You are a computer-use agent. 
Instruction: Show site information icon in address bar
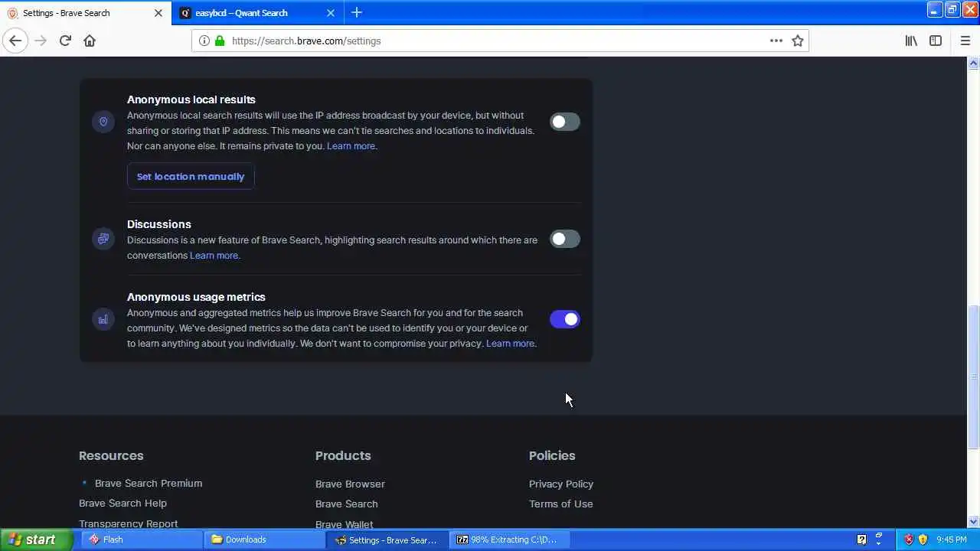(x=204, y=41)
